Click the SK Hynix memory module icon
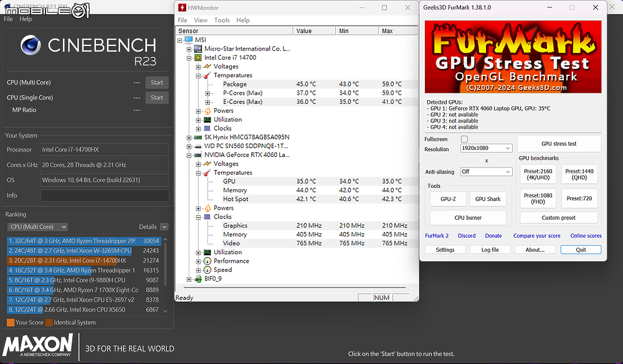 tap(197, 138)
